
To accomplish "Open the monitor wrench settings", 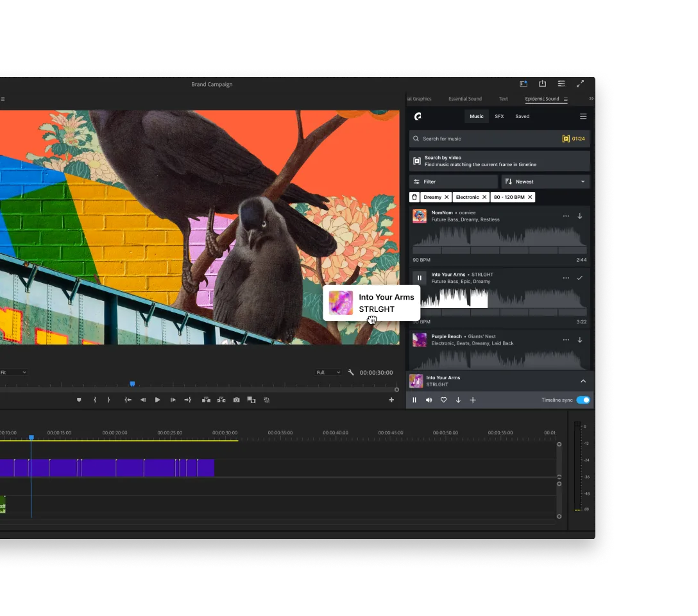I will point(351,372).
